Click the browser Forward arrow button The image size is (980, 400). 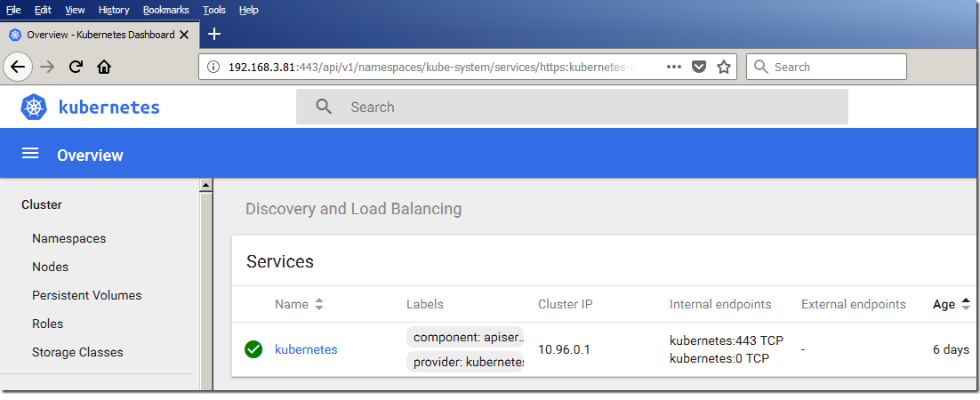(x=47, y=67)
